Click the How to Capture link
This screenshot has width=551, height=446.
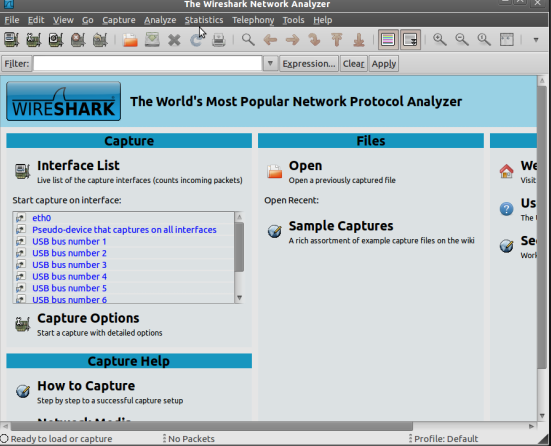86,386
